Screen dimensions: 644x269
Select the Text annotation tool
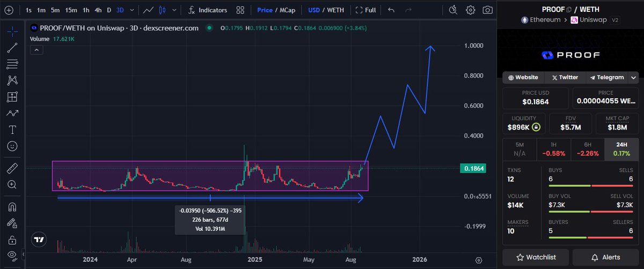point(12,130)
